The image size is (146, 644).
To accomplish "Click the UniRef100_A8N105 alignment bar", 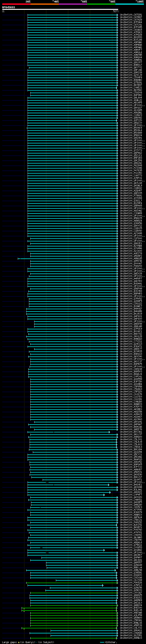I will tap(68, 259).
